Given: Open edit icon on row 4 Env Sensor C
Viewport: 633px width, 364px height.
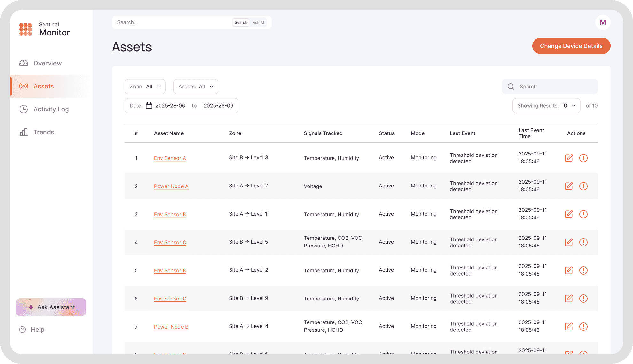Looking at the screenshot, I should (569, 242).
